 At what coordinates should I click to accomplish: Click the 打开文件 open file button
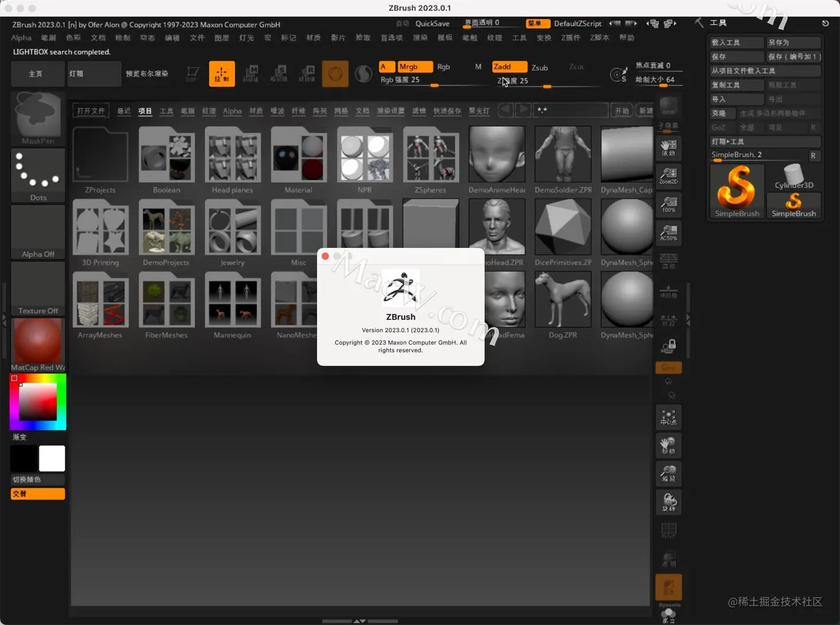coord(91,110)
